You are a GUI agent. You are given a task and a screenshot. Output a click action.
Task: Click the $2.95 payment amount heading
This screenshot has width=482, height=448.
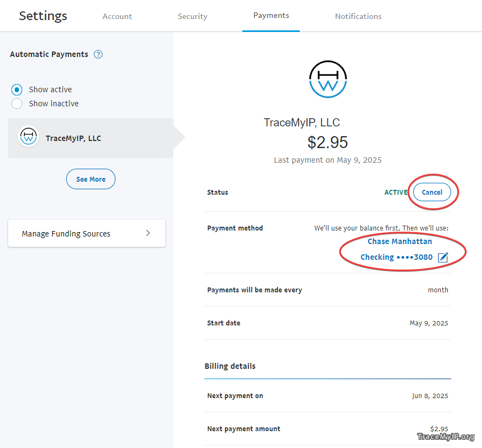coord(327,142)
